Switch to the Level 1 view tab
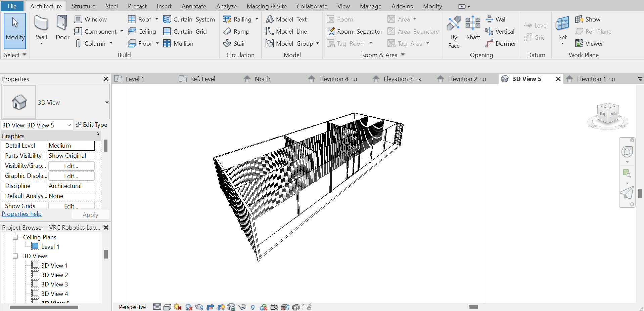This screenshot has height=311, width=644. click(135, 79)
